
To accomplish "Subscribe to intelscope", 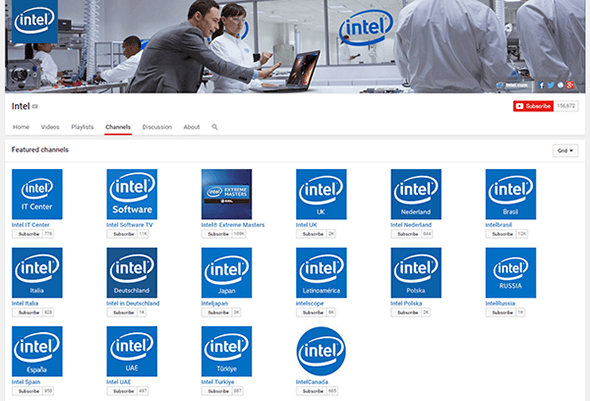I will click(x=312, y=313).
